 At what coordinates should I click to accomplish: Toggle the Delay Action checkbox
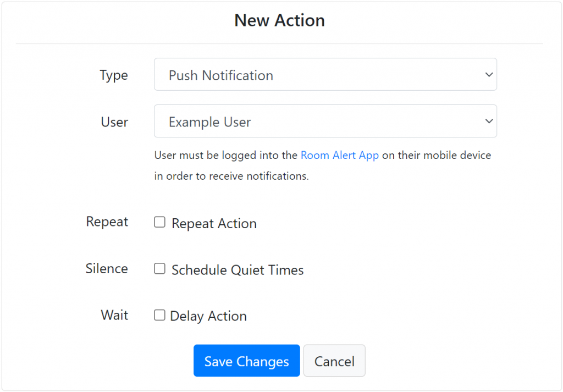click(x=159, y=314)
